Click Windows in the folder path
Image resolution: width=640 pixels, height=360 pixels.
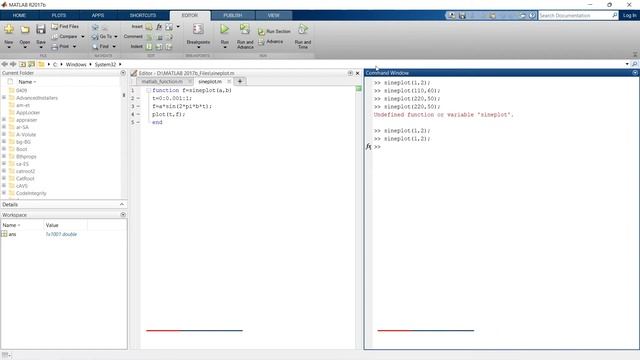tap(76, 64)
